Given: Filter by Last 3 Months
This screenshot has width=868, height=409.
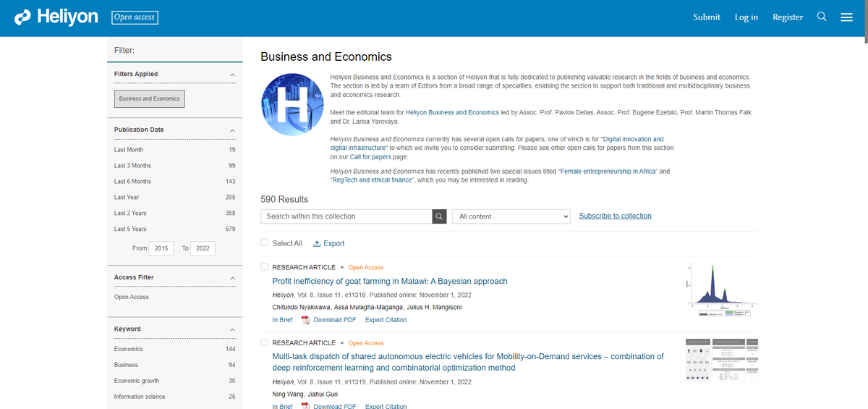Looking at the screenshot, I should click(132, 166).
